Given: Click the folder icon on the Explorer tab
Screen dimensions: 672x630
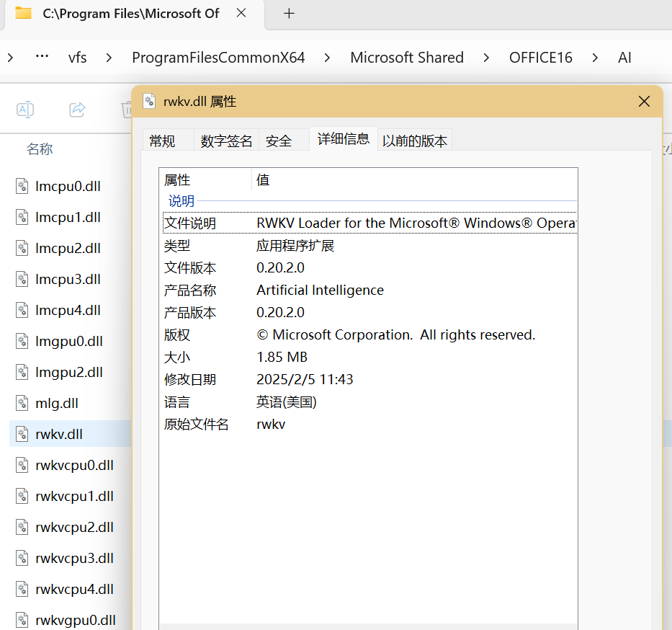Looking at the screenshot, I should [x=23, y=13].
